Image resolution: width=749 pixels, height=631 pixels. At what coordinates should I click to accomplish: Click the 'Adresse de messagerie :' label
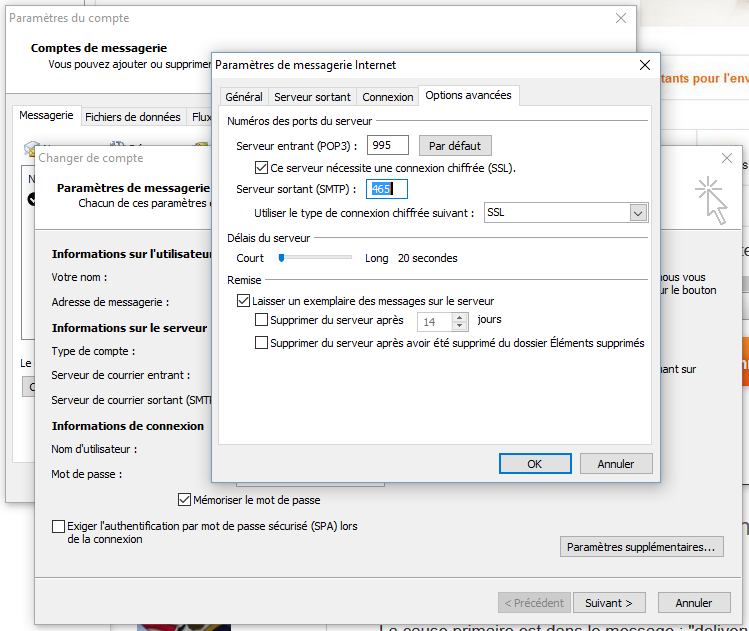click(x=110, y=302)
